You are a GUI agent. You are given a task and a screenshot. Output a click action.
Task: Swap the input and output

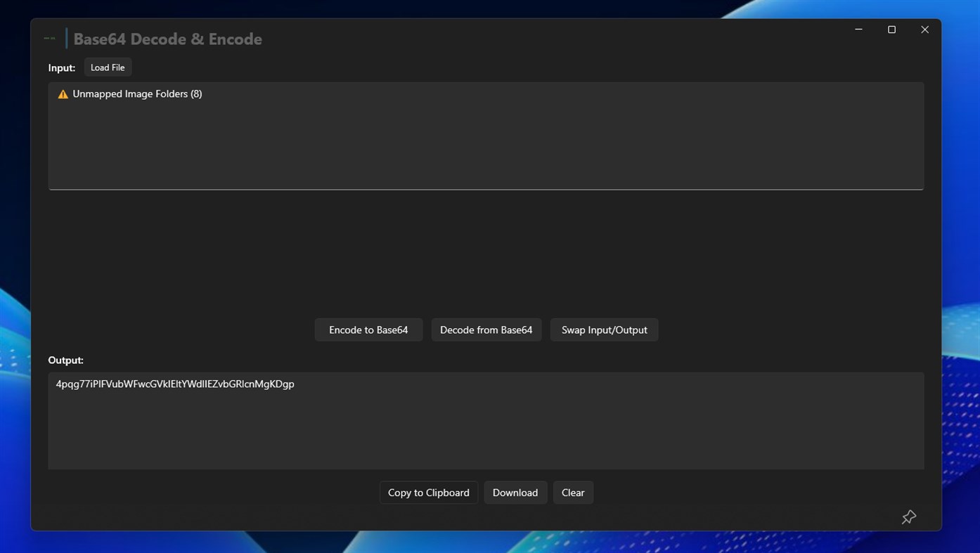pyautogui.click(x=605, y=330)
